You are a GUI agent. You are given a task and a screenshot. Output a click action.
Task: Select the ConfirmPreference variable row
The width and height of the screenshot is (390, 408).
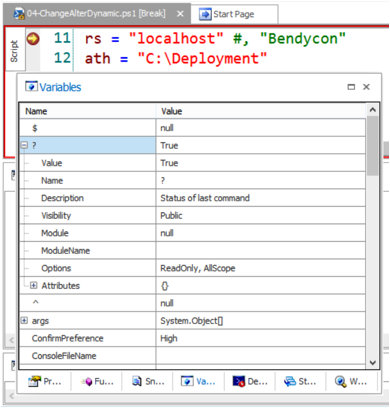(192, 338)
